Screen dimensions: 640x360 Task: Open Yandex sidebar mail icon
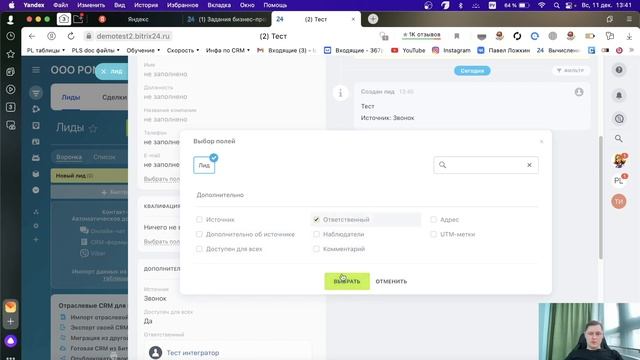point(11,307)
